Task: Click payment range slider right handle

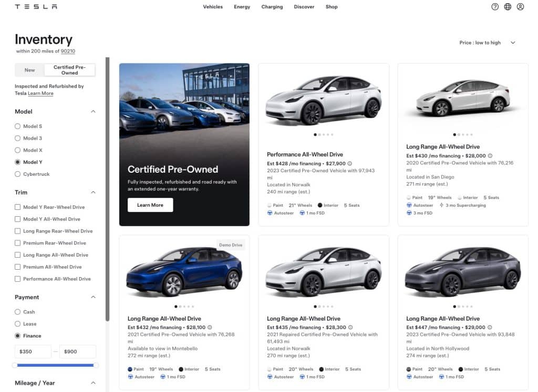Action: tap(96, 365)
